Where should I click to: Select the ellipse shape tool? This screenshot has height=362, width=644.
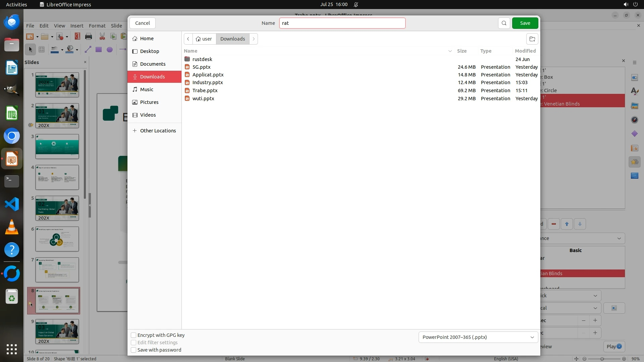(x=110, y=50)
